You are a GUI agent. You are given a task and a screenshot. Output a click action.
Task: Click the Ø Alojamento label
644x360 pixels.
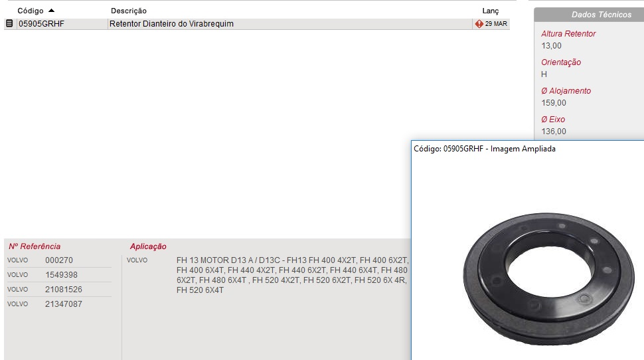point(566,91)
